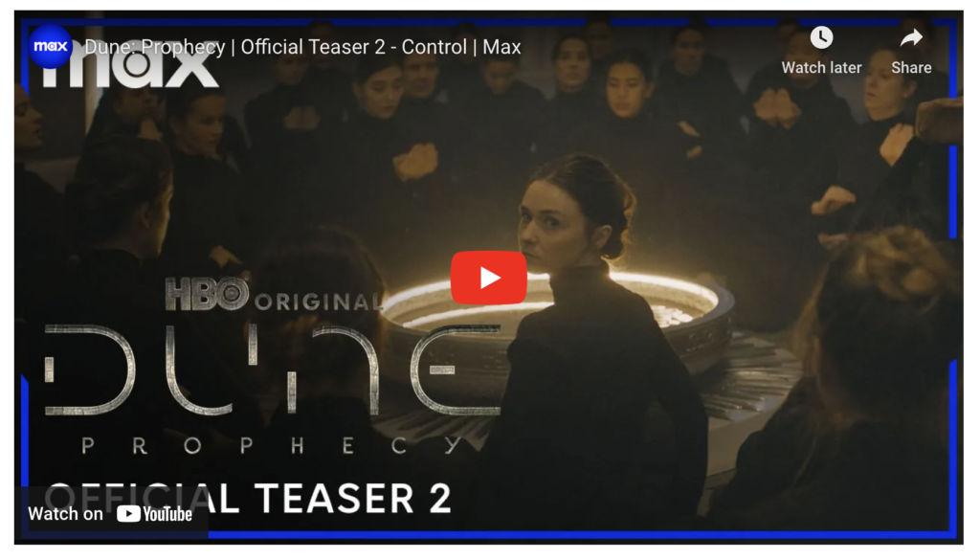This screenshot has height=560, width=980.
Task: Click the YouTube logo in bottom bar
Action: [x=154, y=514]
